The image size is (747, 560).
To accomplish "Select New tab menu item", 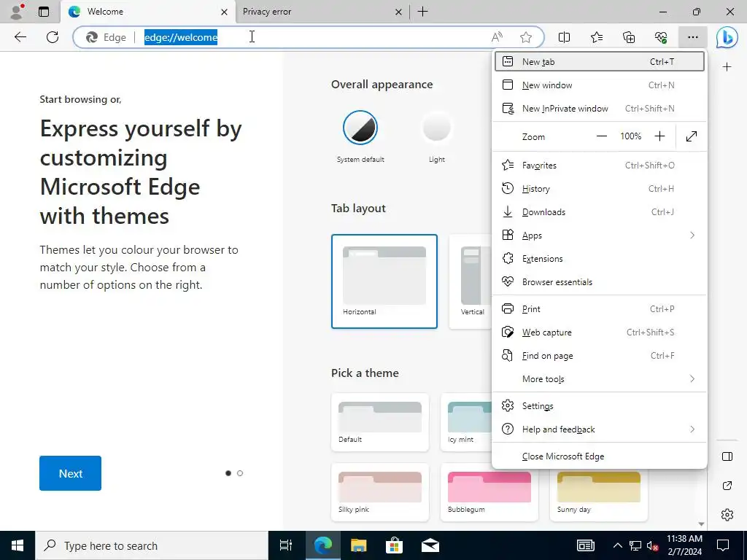I will pyautogui.click(x=600, y=61).
